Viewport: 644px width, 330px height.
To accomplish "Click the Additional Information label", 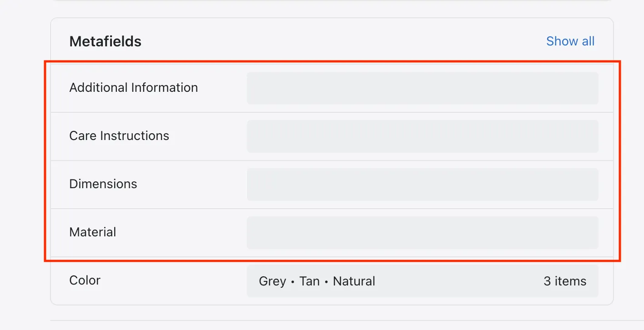I will click(x=133, y=88).
